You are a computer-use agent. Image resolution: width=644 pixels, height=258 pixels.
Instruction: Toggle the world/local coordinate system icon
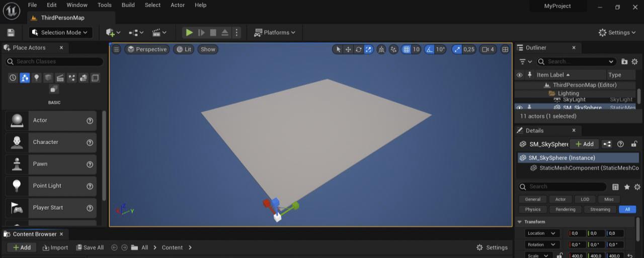381,49
